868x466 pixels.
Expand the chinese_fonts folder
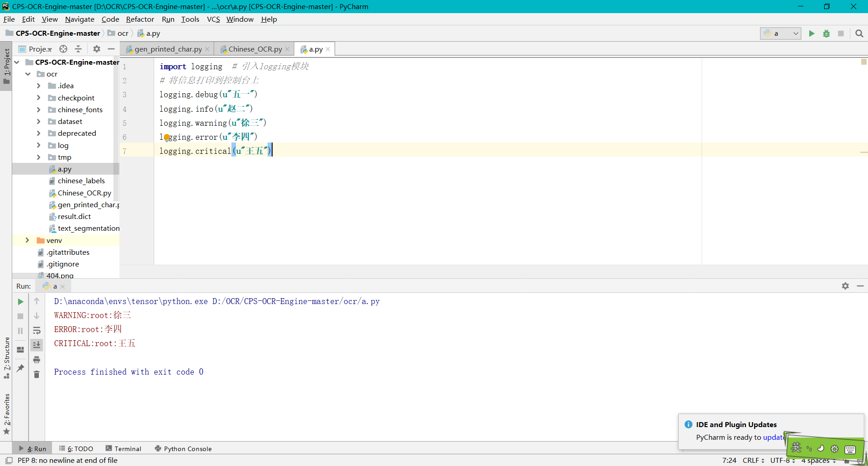pos(38,109)
